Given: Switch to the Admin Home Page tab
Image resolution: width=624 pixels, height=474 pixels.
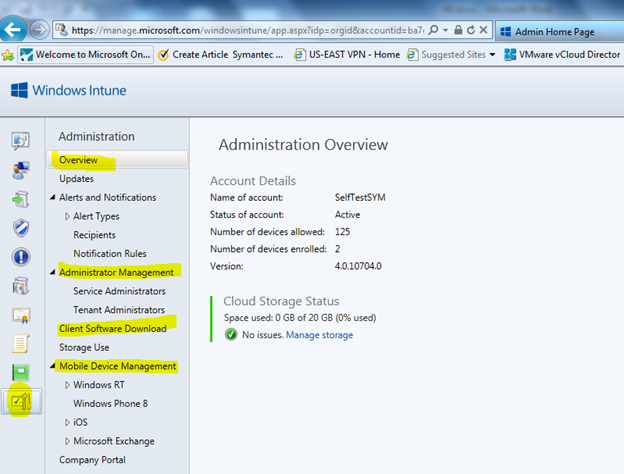Looking at the screenshot, I should pos(560,31).
